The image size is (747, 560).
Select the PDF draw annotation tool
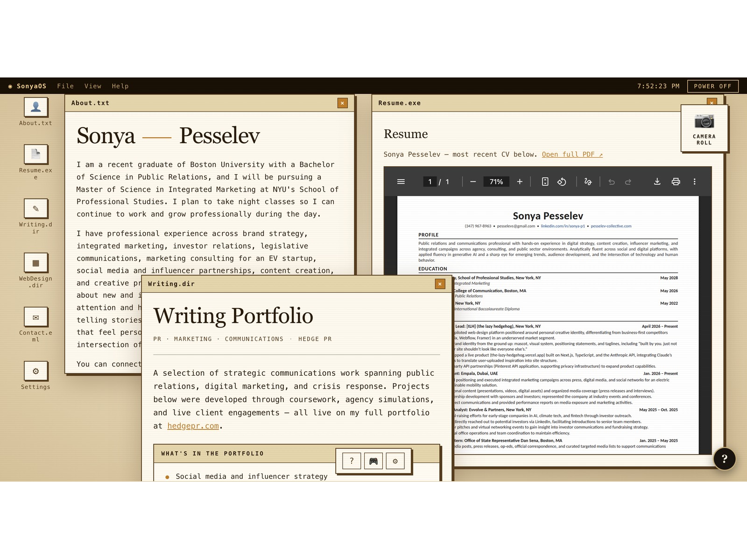point(588,182)
